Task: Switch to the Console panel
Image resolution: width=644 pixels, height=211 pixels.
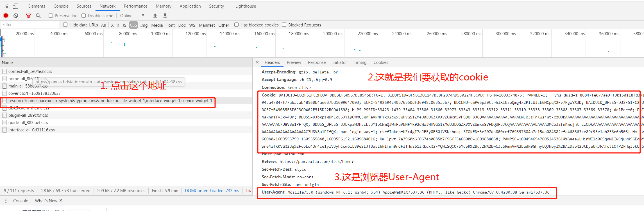Action: click(61, 6)
